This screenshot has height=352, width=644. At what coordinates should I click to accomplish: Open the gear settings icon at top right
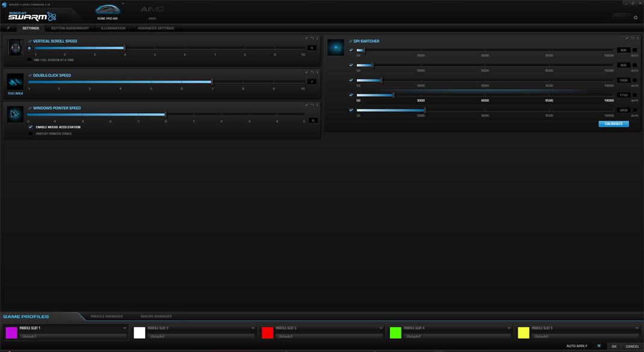click(x=636, y=17)
